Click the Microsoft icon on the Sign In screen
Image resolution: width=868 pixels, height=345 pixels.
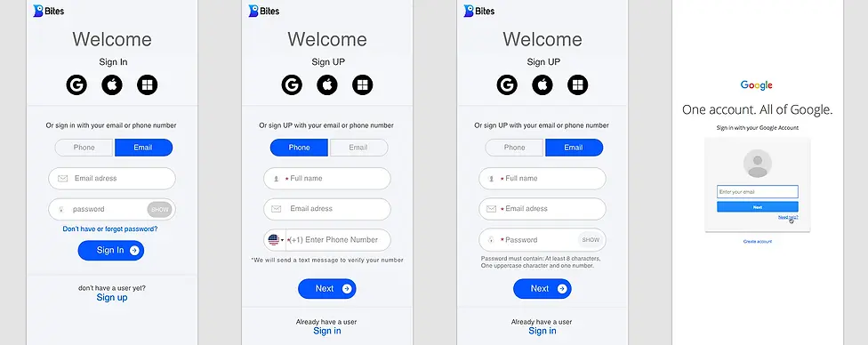point(148,85)
